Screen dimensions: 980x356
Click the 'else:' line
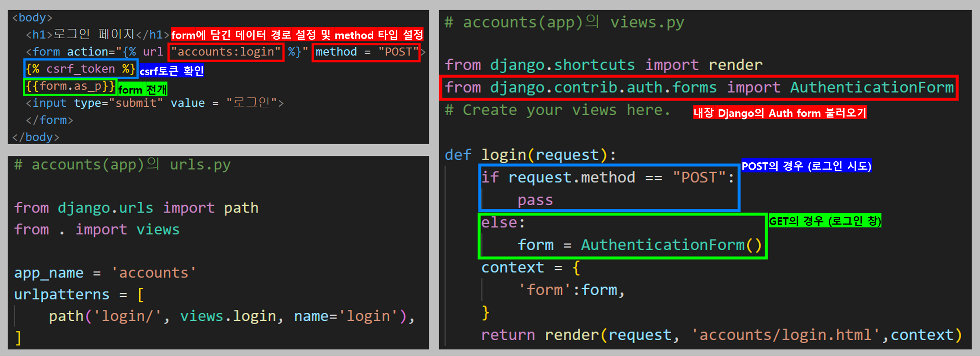(503, 222)
